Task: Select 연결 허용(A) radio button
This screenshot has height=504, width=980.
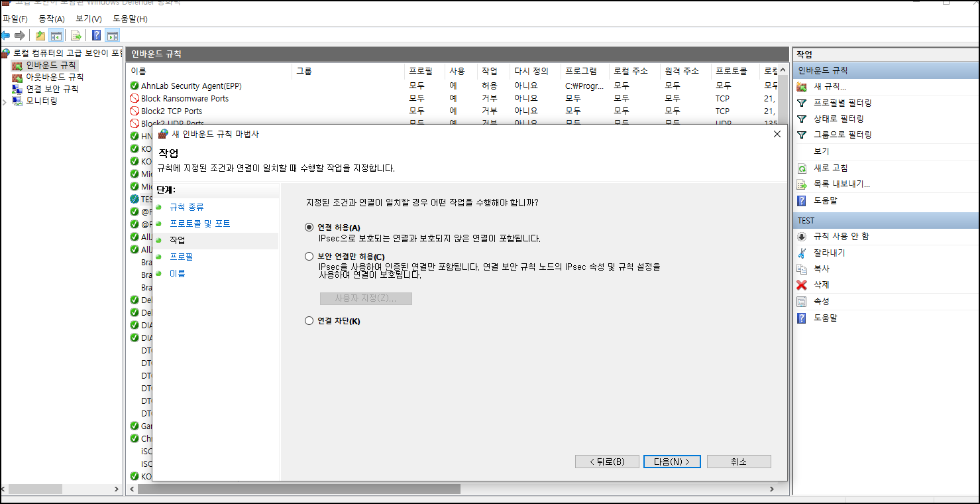Action: 309,227
